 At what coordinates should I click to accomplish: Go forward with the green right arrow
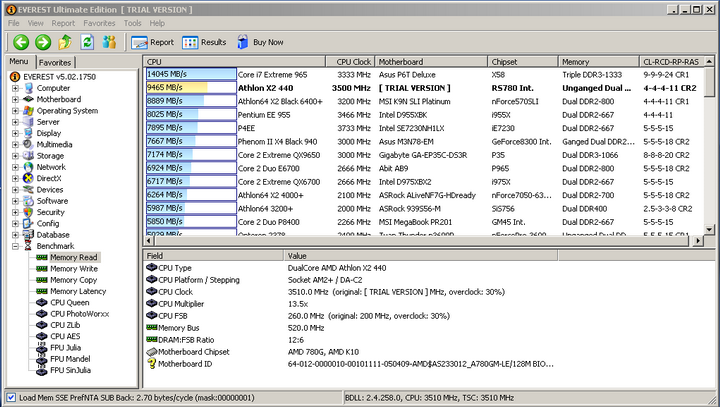click(x=43, y=42)
